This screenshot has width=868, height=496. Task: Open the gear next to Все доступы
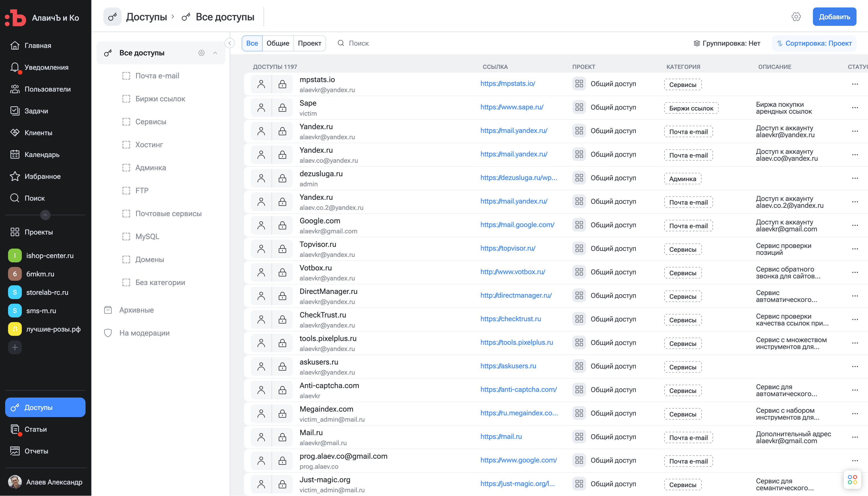coord(201,53)
